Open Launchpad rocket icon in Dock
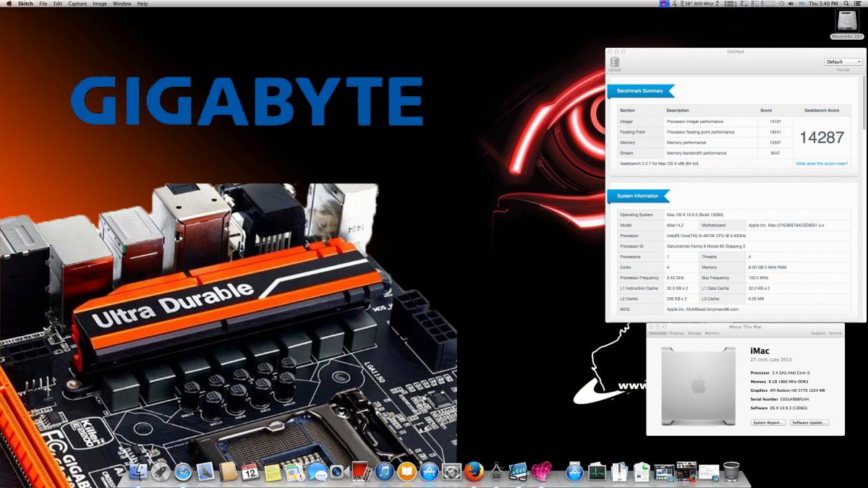The image size is (868, 488). (x=161, y=472)
